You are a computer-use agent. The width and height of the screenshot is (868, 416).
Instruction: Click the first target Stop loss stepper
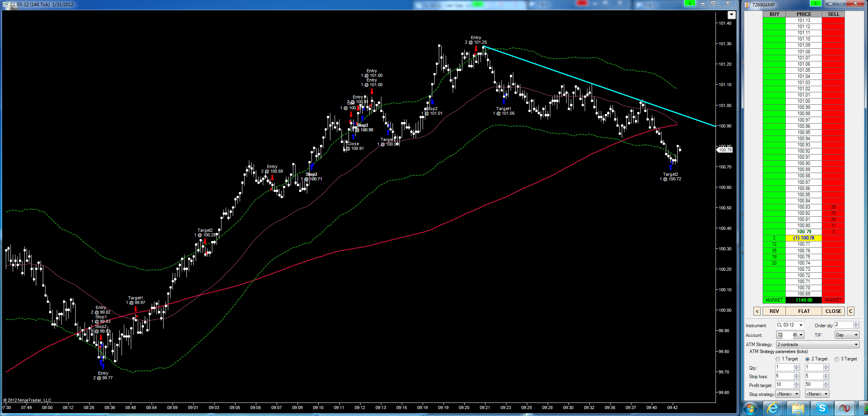click(x=797, y=376)
